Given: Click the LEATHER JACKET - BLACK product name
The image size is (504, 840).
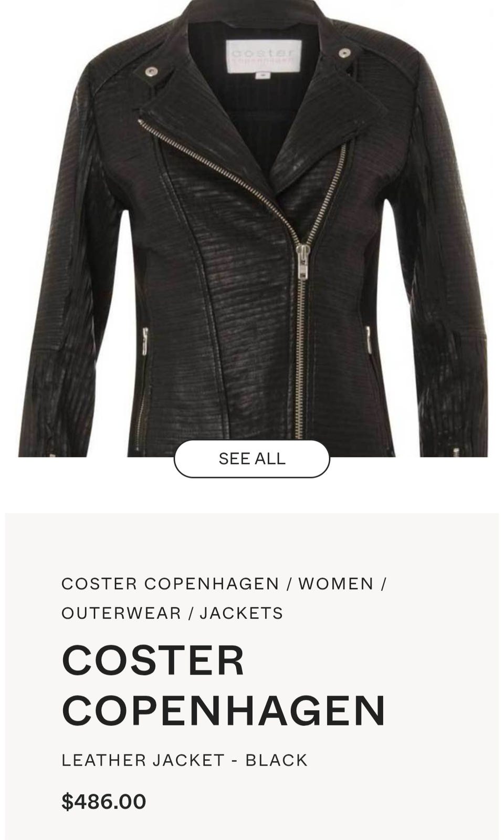Looking at the screenshot, I should pyautogui.click(x=184, y=760).
